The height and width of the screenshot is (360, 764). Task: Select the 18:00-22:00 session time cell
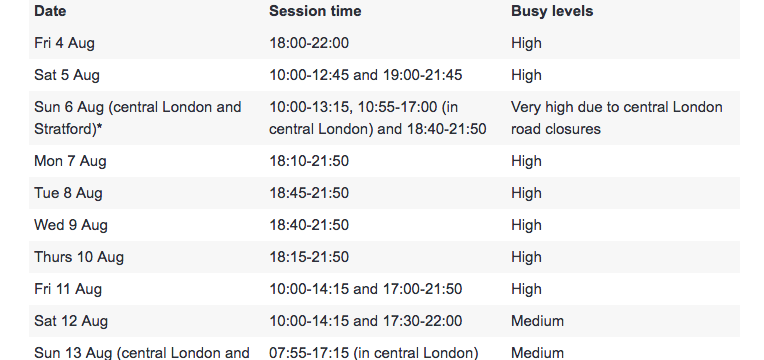309,43
